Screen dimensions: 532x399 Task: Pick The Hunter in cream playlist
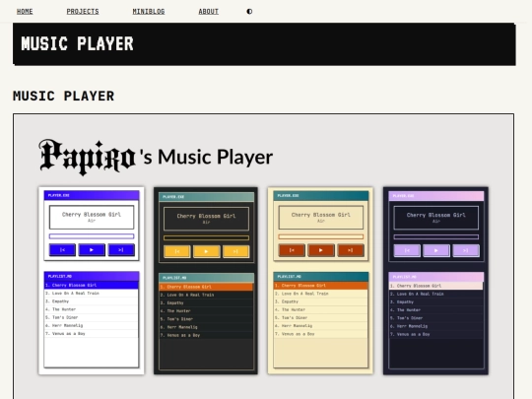coord(321,309)
